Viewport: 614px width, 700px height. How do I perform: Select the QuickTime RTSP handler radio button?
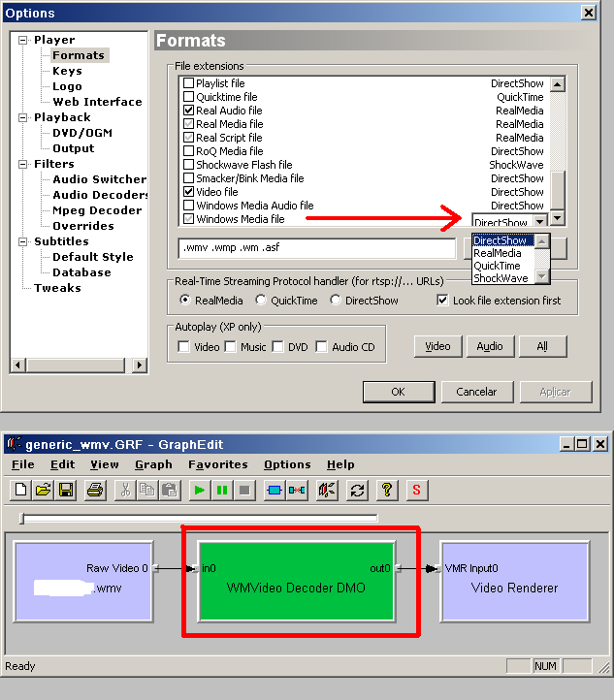(261, 300)
